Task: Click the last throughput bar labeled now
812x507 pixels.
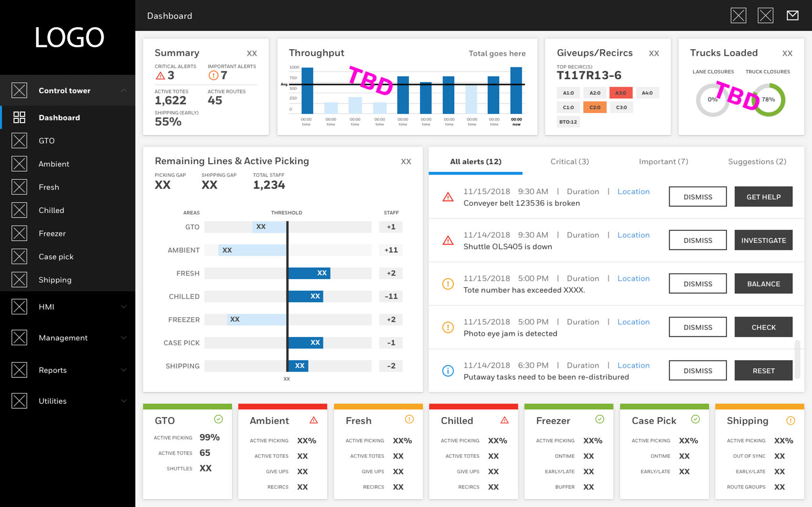Action: (x=516, y=90)
